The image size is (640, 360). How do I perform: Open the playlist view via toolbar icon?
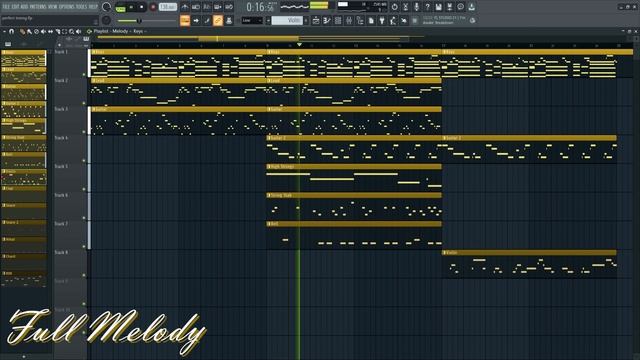tap(316, 20)
